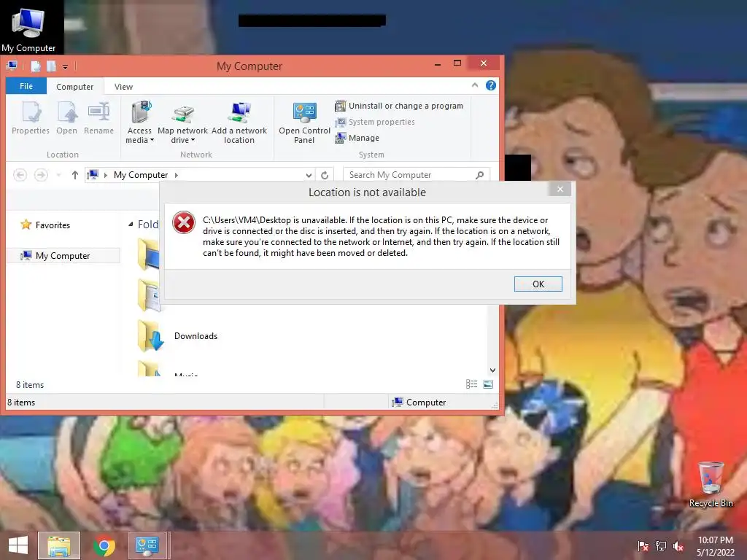Open Explorer help question mark icon
The image size is (747, 560).
tap(491, 85)
